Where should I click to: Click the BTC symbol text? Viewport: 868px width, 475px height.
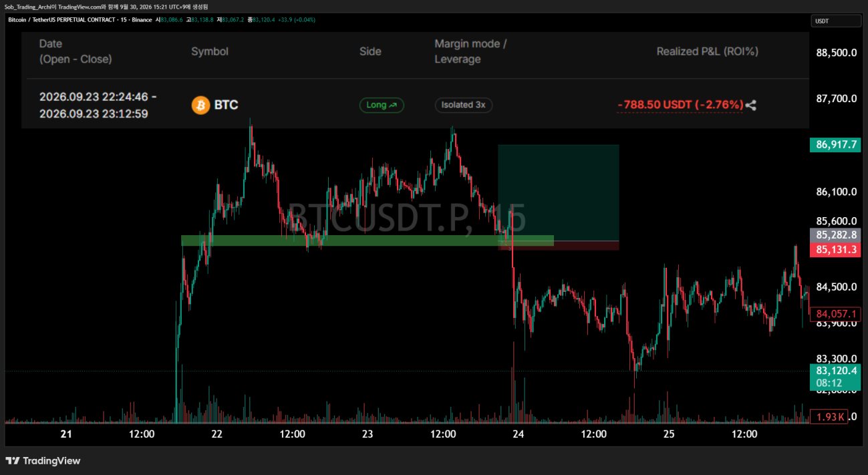[226, 105]
